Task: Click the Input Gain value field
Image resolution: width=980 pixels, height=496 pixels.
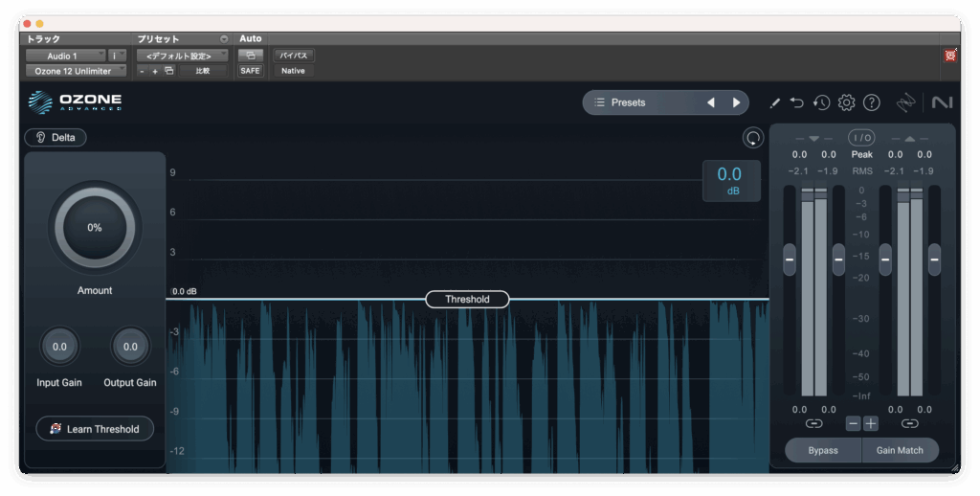Action: 59,347
